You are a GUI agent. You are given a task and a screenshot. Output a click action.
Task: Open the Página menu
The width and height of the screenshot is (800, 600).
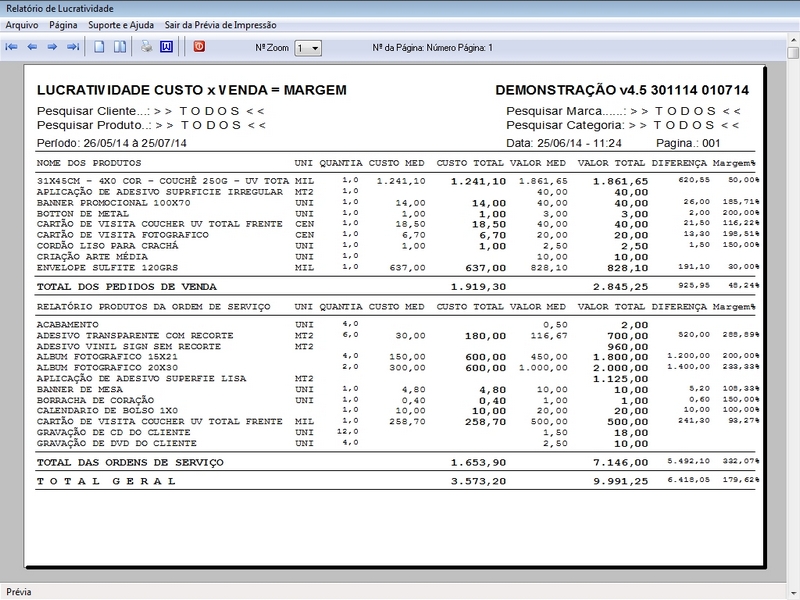point(63,24)
